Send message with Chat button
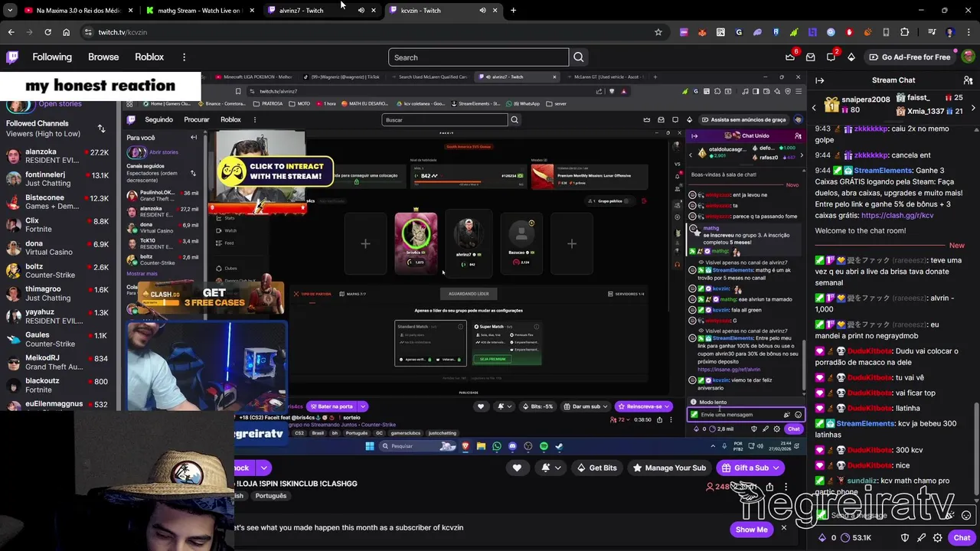Image resolution: width=980 pixels, height=551 pixels. [x=962, y=538]
